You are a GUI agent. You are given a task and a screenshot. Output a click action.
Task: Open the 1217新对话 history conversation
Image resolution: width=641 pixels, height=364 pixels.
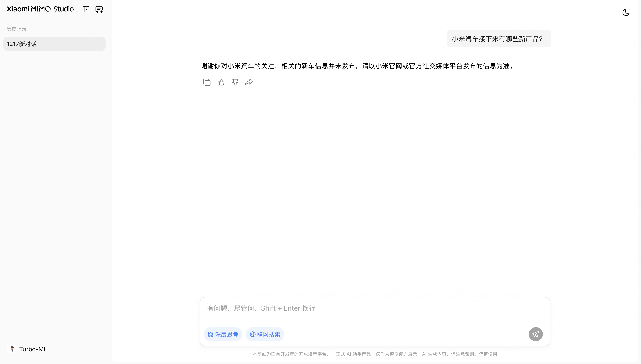53,44
